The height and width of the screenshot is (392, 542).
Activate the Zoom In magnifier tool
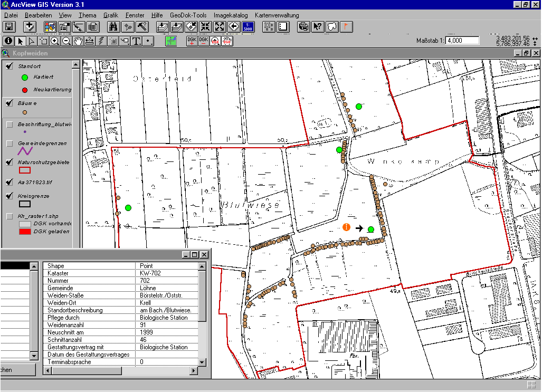coord(55,41)
